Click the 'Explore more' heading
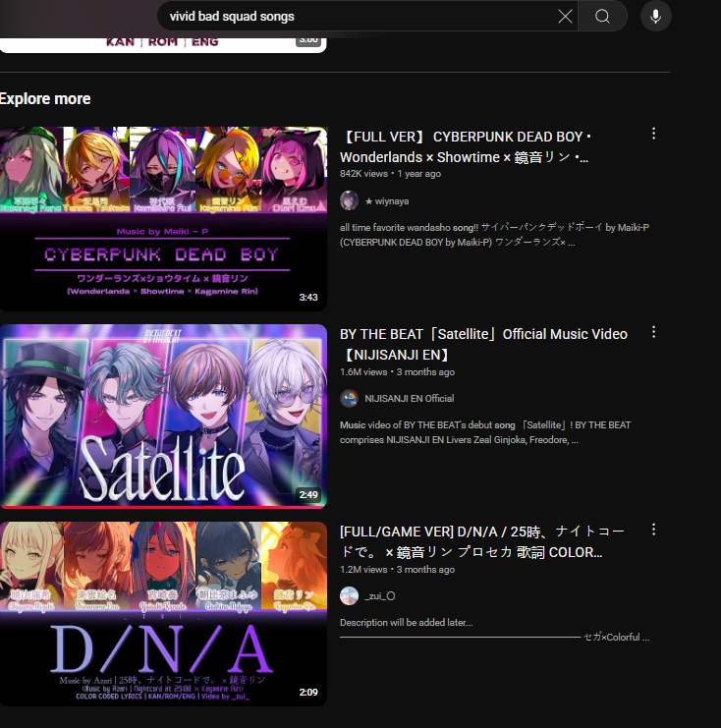This screenshot has height=728, width=721. click(45, 99)
